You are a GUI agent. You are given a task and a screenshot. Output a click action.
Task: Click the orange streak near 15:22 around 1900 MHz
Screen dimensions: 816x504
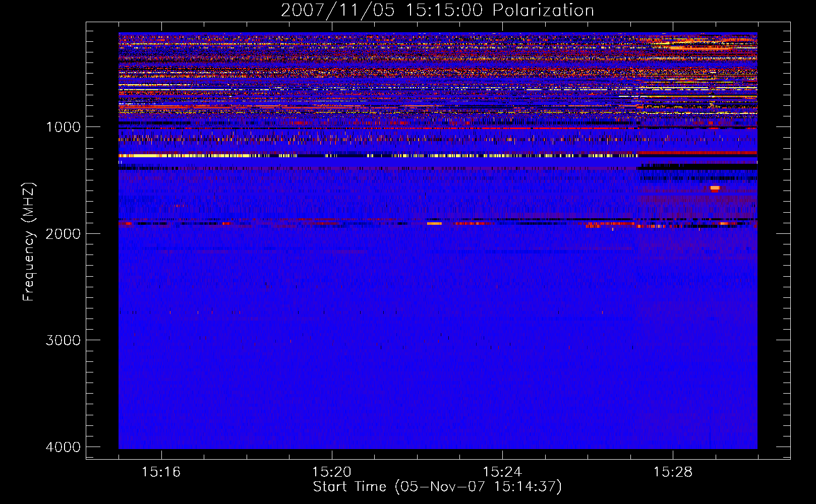pyautogui.click(x=434, y=223)
